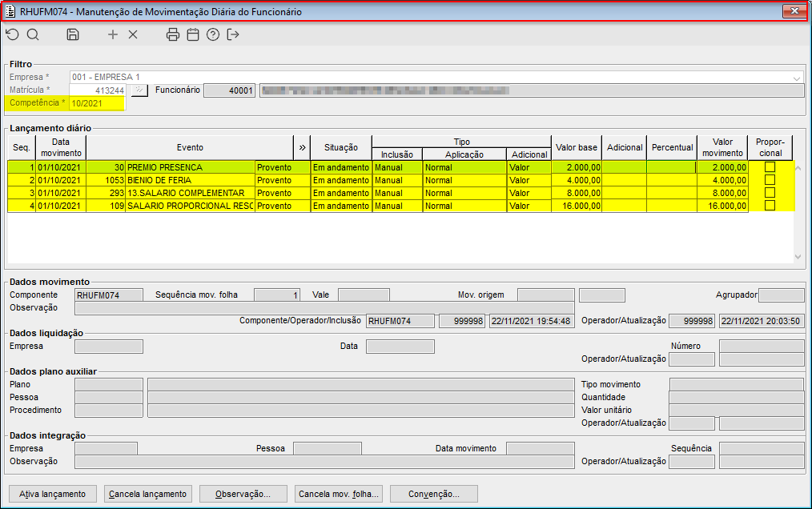
Task: Click the Ativa lançamento button
Action: [53, 494]
